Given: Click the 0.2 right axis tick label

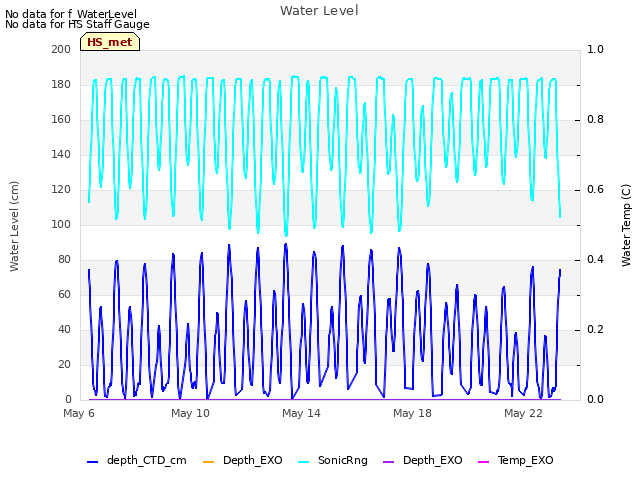Looking at the screenshot, I should pos(595,330).
